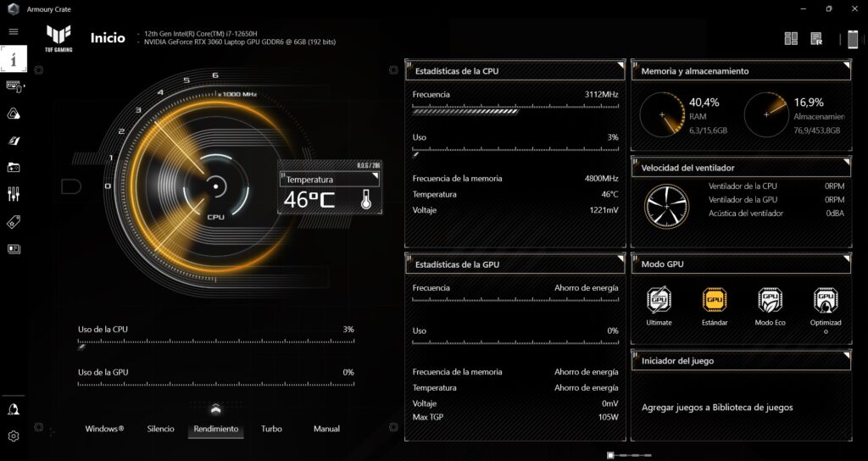
Task: Select Modo Eco GPU mode
Action: [x=770, y=307]
